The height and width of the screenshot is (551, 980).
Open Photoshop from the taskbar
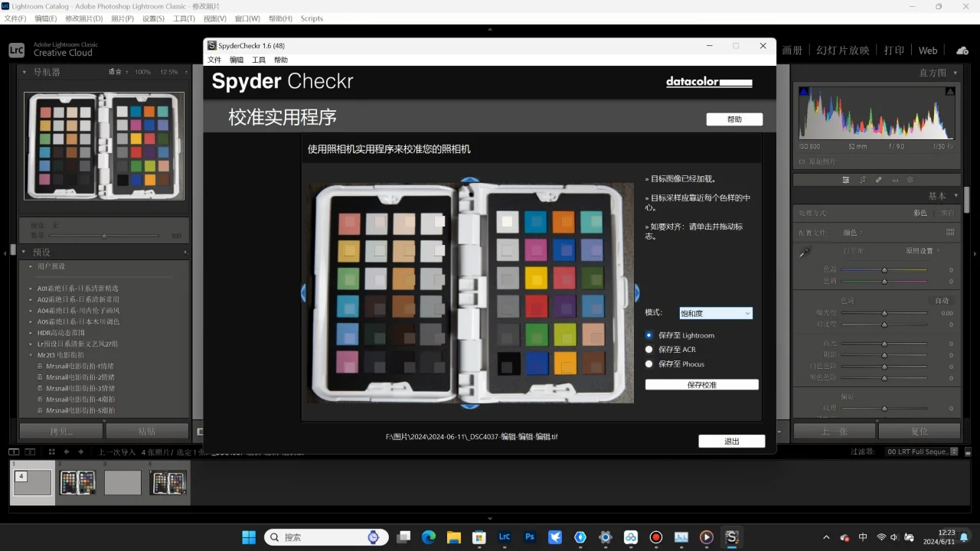click(529, 537)
